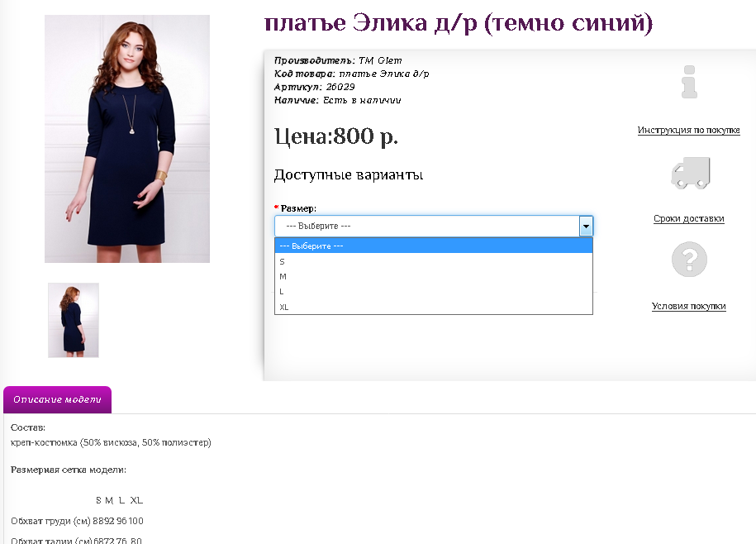756x544 pixels.
Task: Open the Условия покупки link
Action: pos(688,306)
